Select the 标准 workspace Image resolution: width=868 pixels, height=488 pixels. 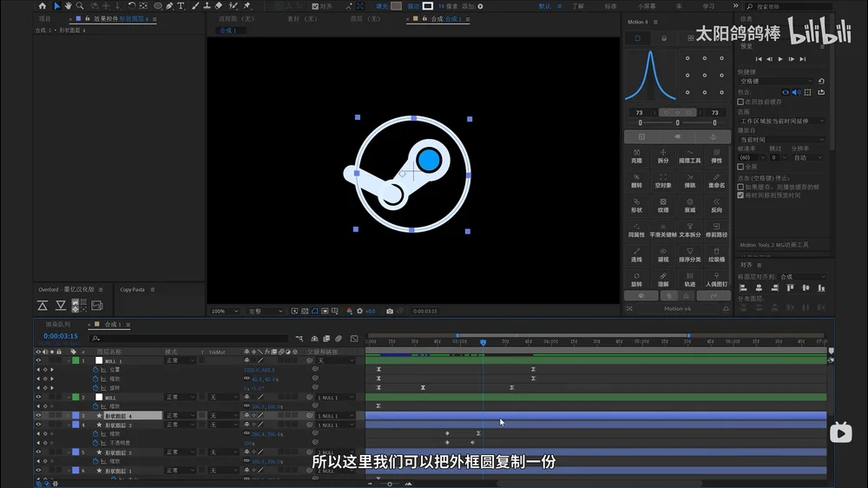pos(610,6)
